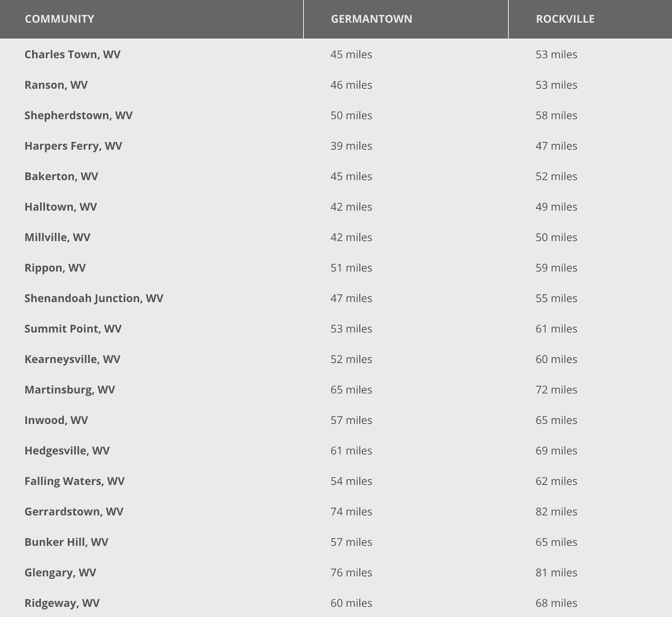Select Shepherdstown, WV in the table
The height and width of the screenshot is (617, 672).
click(x=78, y=116)
